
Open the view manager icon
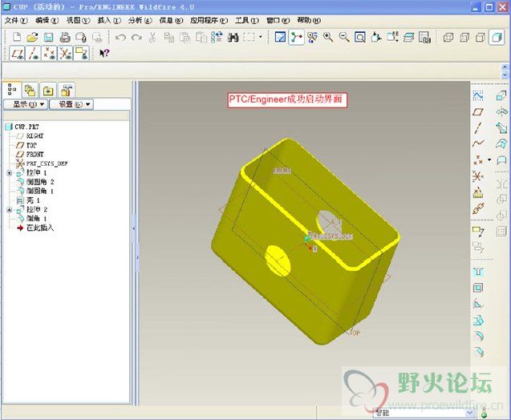(424, 37)
